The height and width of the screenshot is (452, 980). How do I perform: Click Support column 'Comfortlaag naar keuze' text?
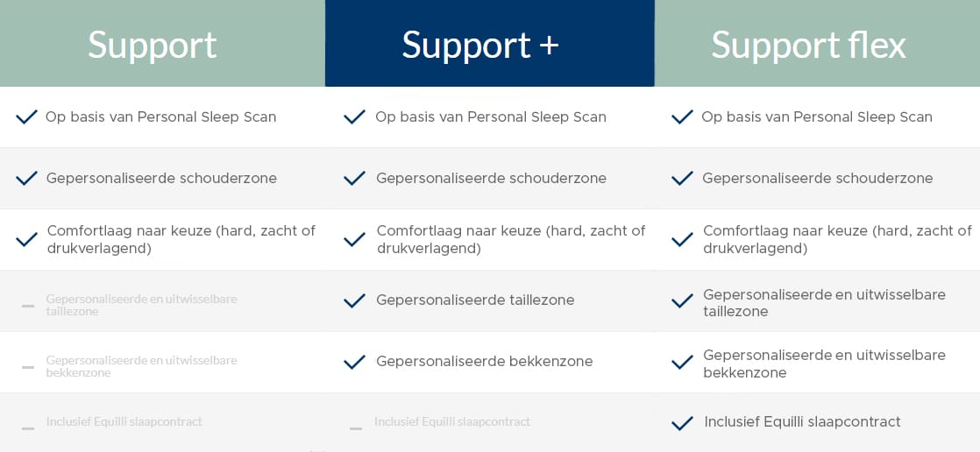(181, 240)
